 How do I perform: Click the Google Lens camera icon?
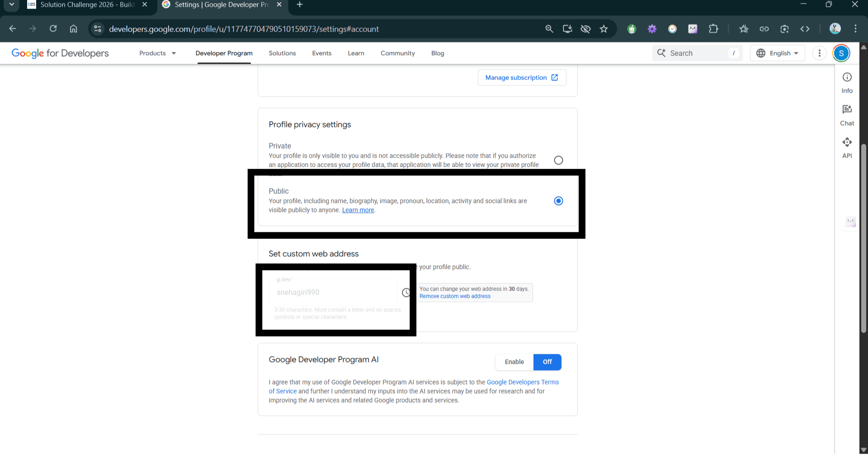pyautogui.click(x=784, y=28)
